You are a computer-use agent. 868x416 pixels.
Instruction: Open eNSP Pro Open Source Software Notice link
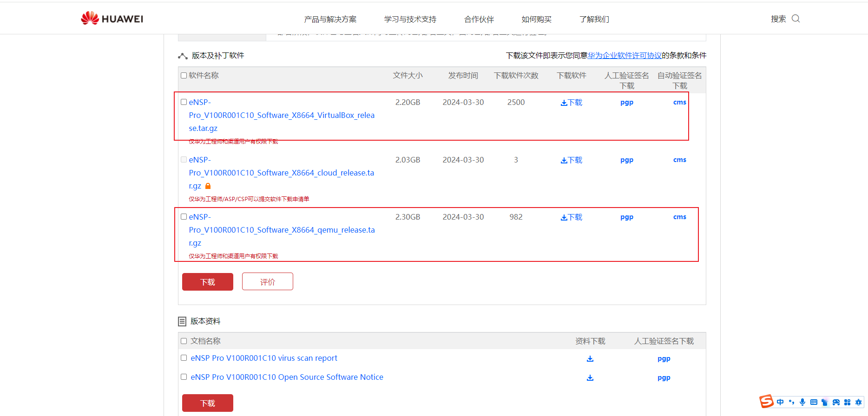287,377
